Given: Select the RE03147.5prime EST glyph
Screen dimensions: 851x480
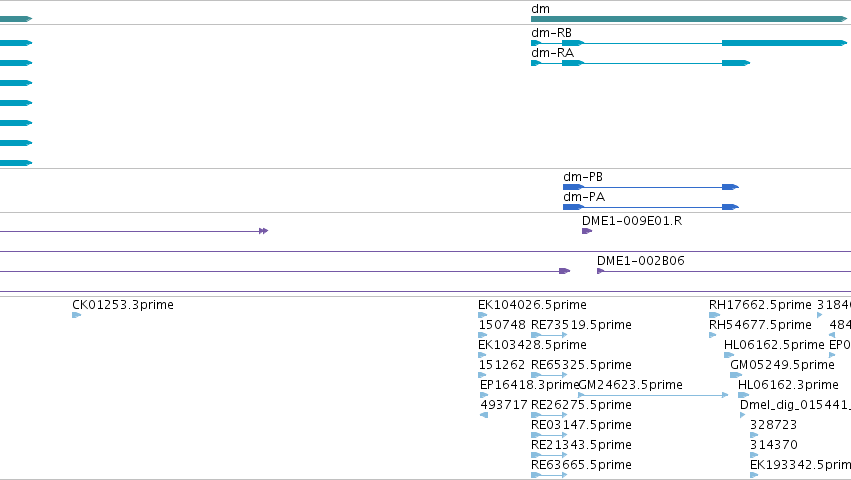Looking at the screenshot, I should 549,435.
